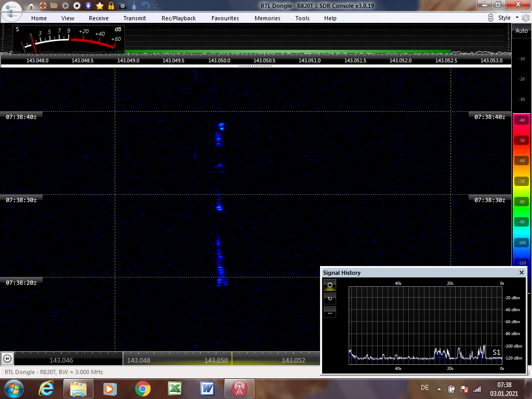The width and height of the screenshot is (532, 399).
Task: Click the DE language indicator in the tray
Action: pyautogui.click(x=425, y=388)
